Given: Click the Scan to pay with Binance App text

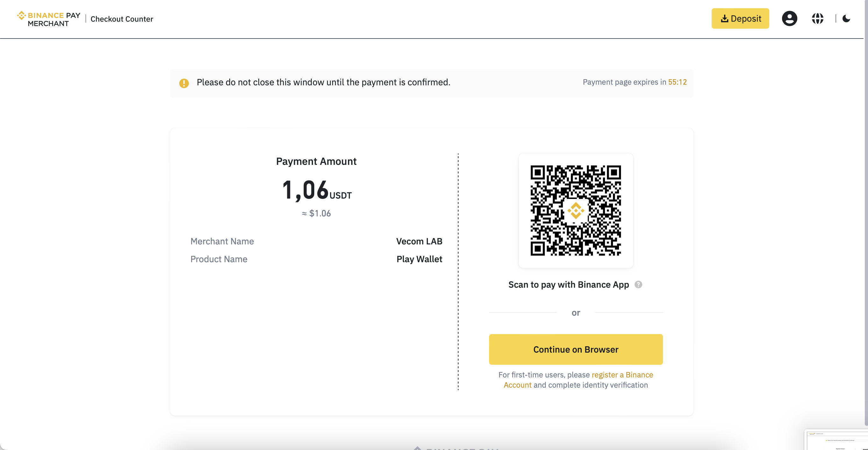Looking at the screenshot, I should click(x=568, y=285).
